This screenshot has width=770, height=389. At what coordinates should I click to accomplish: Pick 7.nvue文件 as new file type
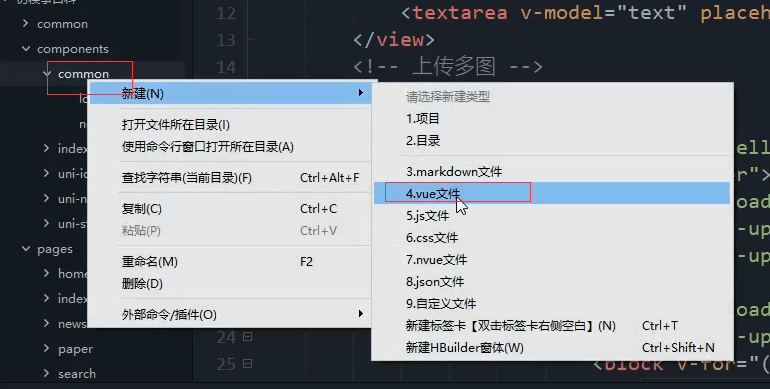pos(436,259)
